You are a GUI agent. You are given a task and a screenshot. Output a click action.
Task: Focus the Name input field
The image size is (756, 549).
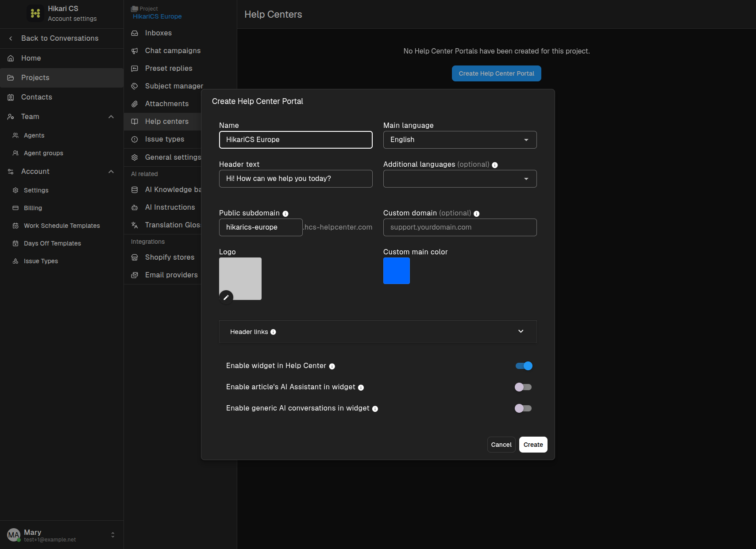point(296,140)
